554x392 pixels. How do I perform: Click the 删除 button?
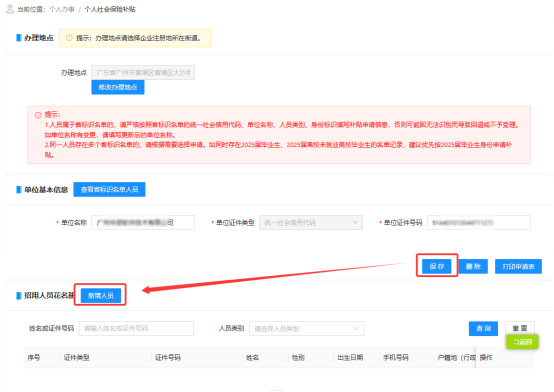[x=473, y=267]
